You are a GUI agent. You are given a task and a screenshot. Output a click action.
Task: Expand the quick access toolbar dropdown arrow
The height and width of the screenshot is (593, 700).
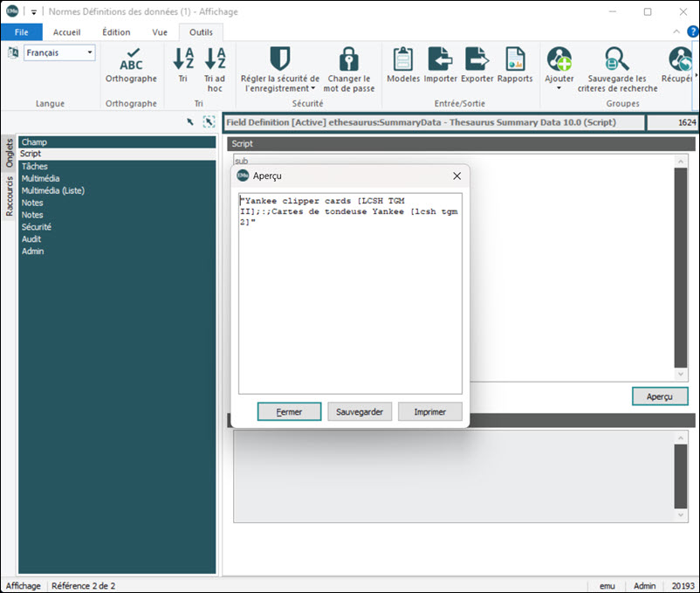pos(33,12)
